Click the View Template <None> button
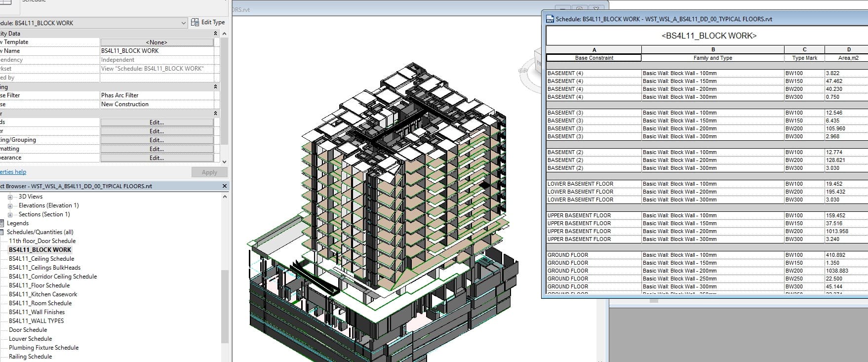The height and width of the screenshot is (362, 868). pyautogui.click(x=157, y=42)
